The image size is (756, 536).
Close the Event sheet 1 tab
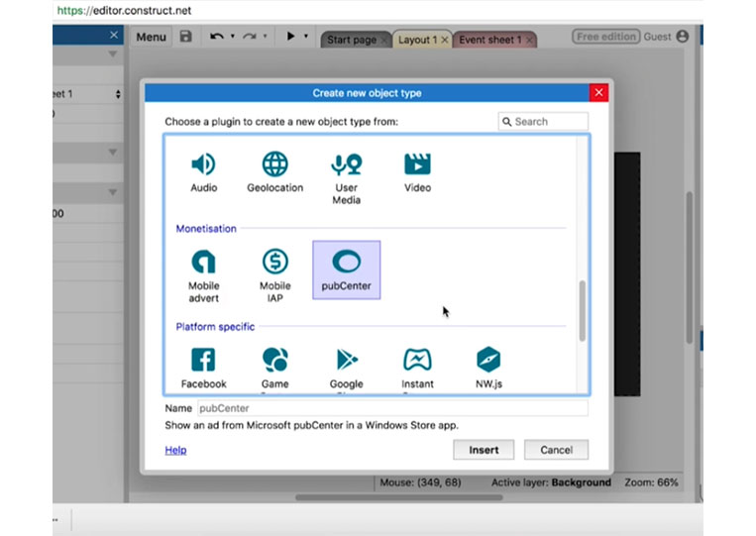[529, 40]
